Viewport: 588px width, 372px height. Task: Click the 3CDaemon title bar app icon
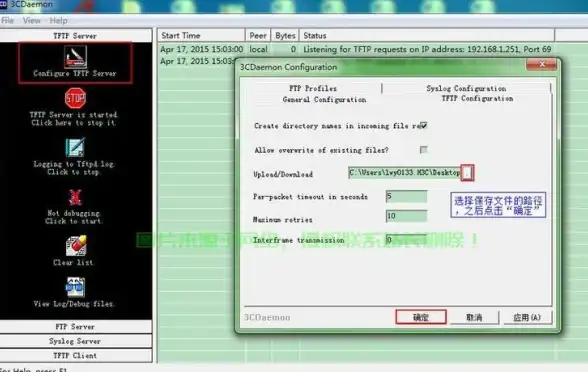[3, 4]
